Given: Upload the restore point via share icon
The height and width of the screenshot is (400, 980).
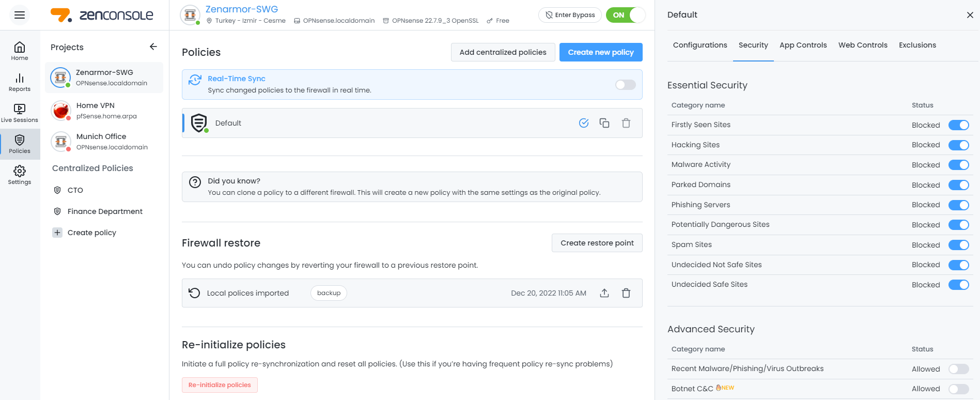Looking at the screenshot, I should [x=604, y=293].
